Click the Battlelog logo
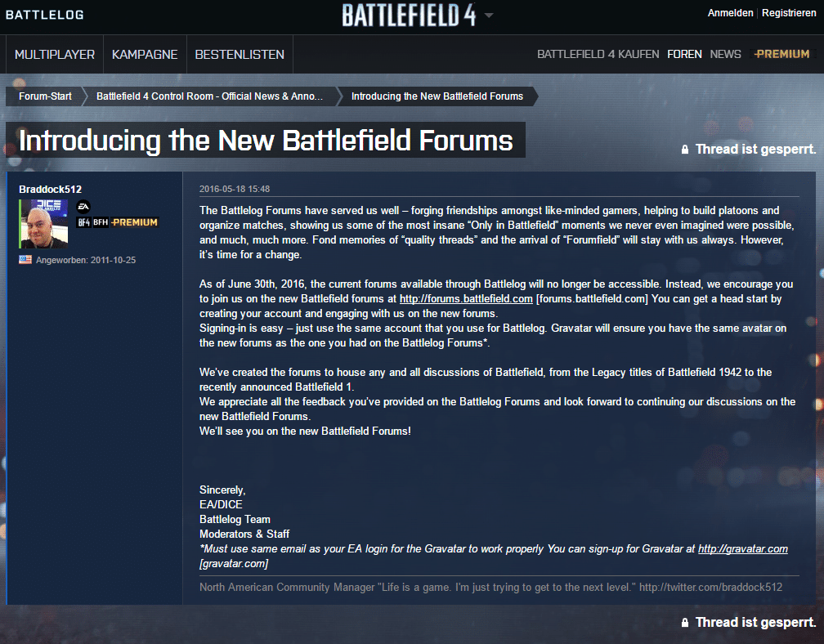This screenshot has height=644, width=824. point(44,15)
